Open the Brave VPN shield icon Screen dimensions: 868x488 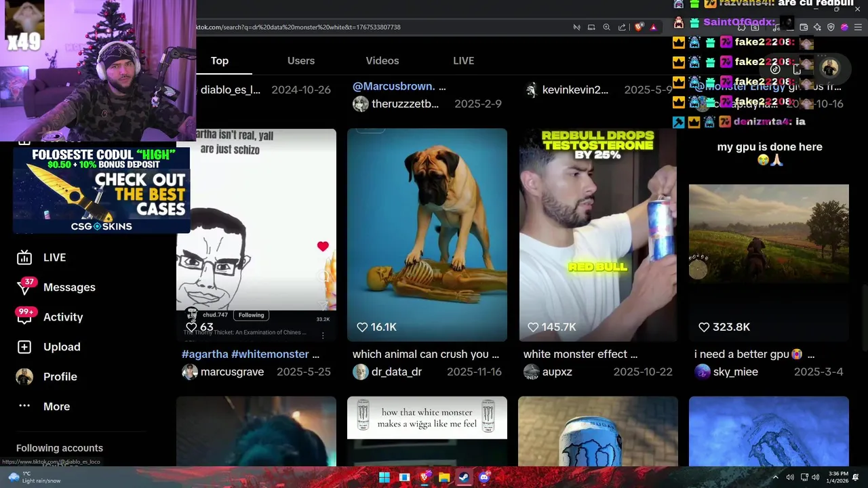pos(831,27)
